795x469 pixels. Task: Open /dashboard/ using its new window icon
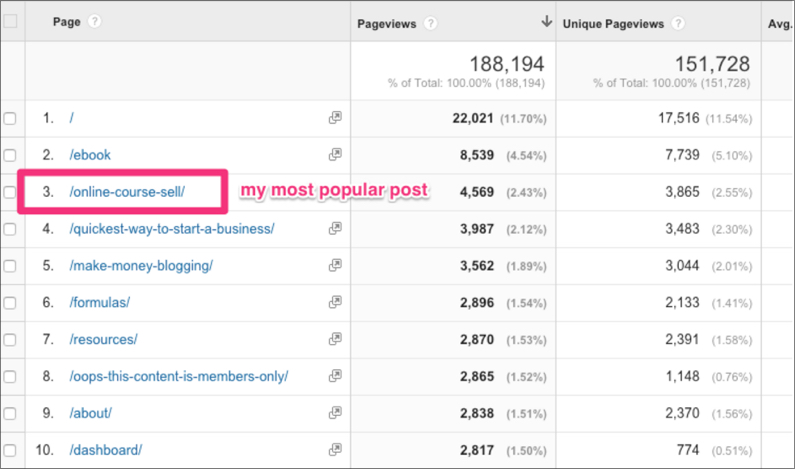(335, 450)
